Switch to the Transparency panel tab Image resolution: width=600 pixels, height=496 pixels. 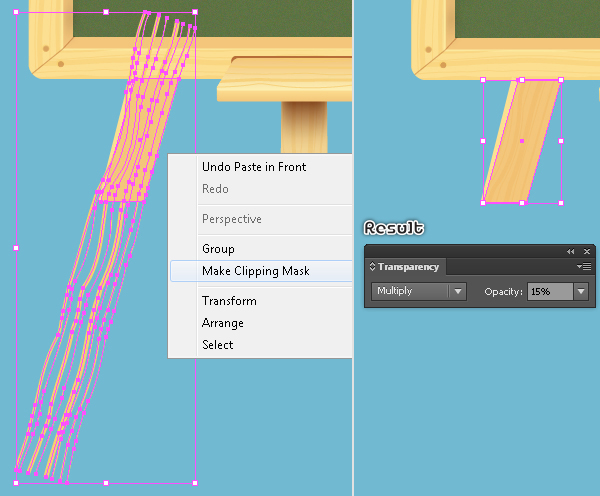pyautogui.click(x=408, y=267)
